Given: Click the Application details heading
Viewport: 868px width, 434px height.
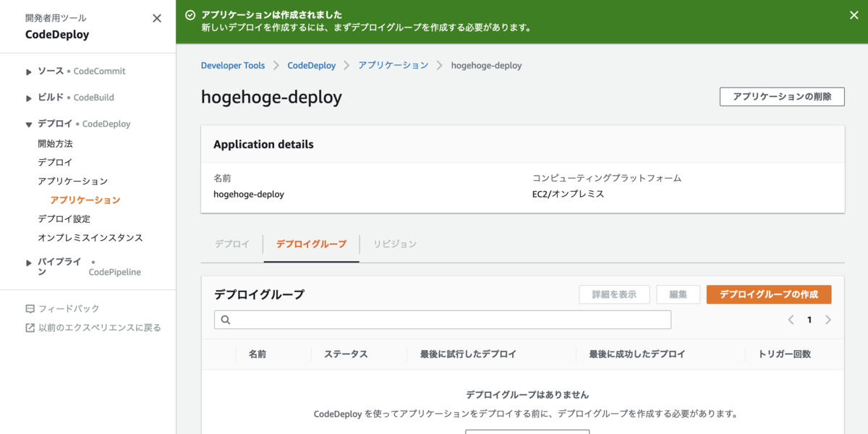Looking at the screenshot, I should coord(263,144).
